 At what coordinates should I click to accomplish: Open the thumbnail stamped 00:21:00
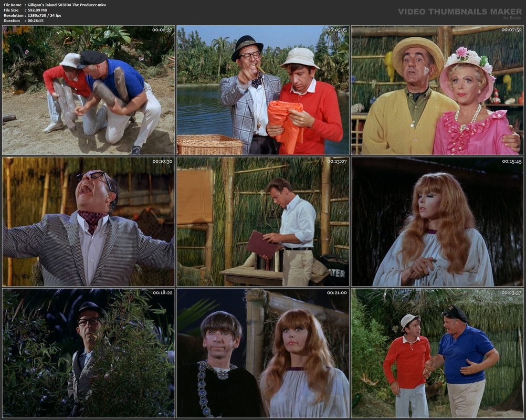click(263, 353)
